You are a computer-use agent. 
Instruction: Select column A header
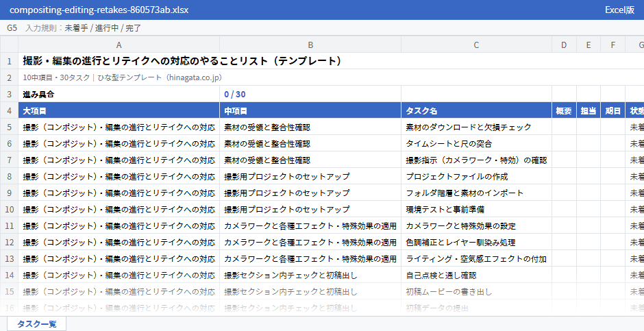click(119, 45)
